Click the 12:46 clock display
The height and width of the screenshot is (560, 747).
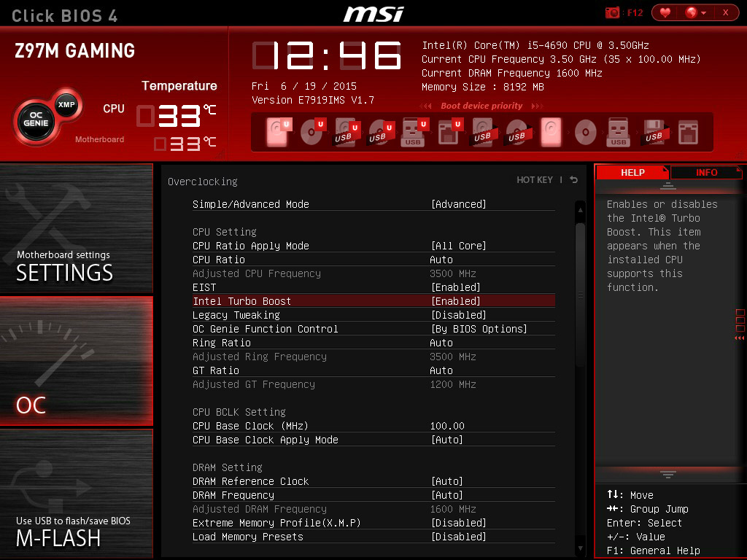327,55
